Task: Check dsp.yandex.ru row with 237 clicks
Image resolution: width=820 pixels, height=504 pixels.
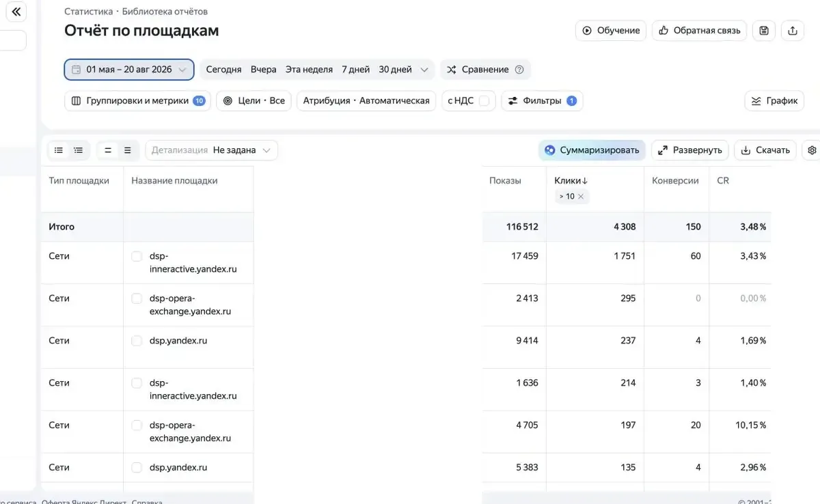Action: [137, 341]
